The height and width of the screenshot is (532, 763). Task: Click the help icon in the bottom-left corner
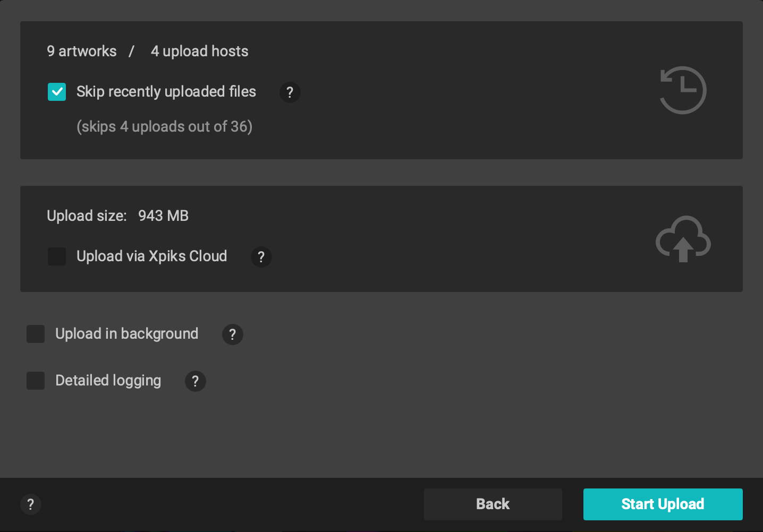point(31,504)
